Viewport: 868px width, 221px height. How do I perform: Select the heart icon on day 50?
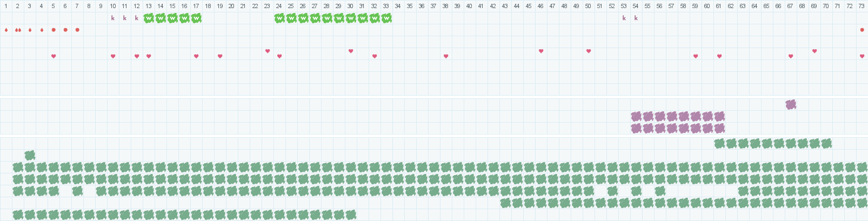[589, 51]
